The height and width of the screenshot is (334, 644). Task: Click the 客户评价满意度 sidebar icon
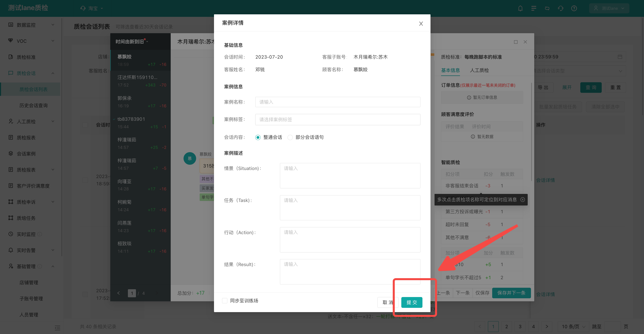(x=11, y=186)
